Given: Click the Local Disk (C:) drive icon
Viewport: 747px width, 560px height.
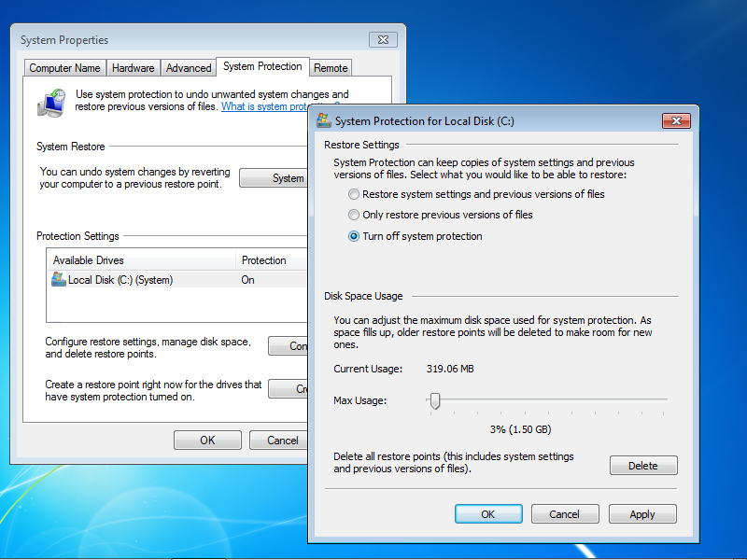Looking at the screenshot, I should pos(59,279).
